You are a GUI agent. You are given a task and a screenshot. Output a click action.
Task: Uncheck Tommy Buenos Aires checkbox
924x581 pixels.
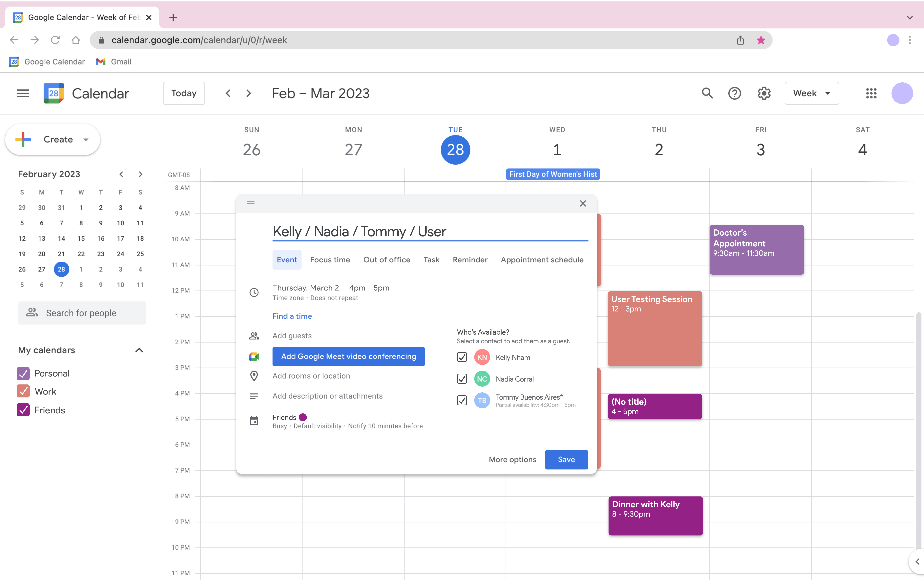point(462,401)
